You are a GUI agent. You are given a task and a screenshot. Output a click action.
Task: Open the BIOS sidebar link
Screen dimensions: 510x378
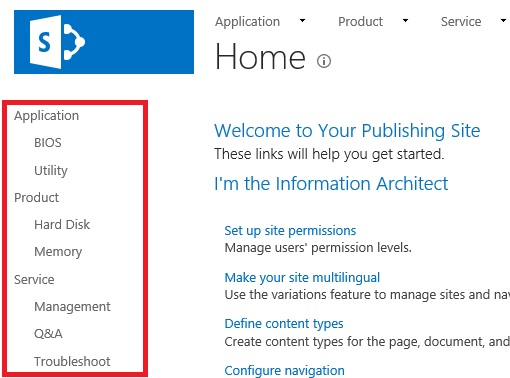click(x=48, y=143)
